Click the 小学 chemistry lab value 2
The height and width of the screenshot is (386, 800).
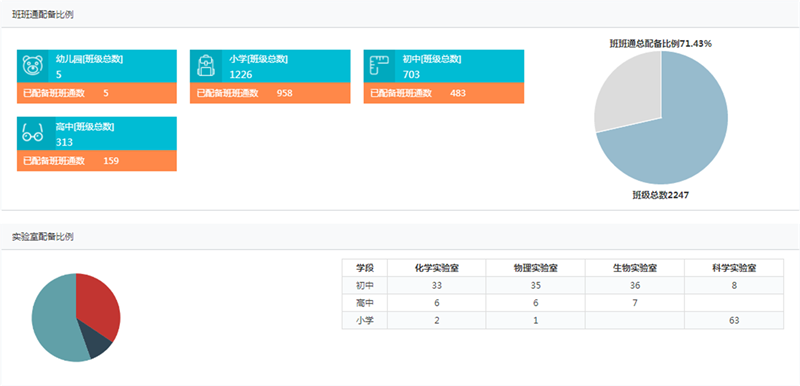(437, 321)
